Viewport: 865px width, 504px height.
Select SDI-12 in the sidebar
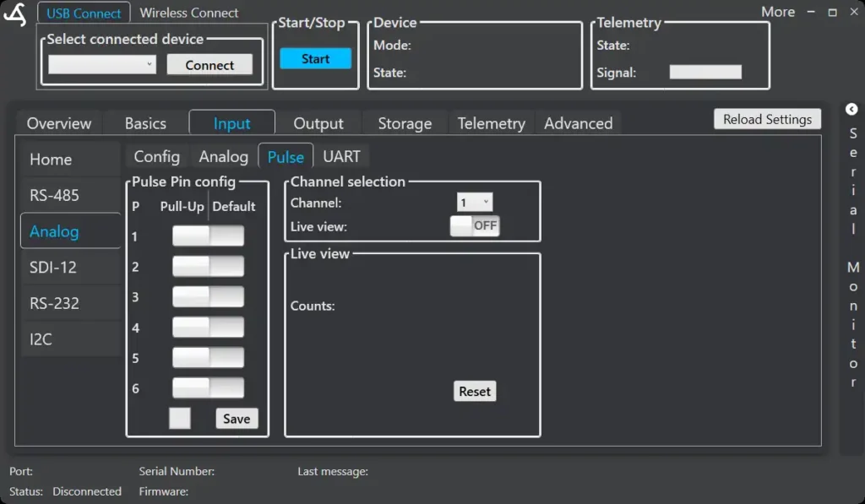(x=53, y=268)
